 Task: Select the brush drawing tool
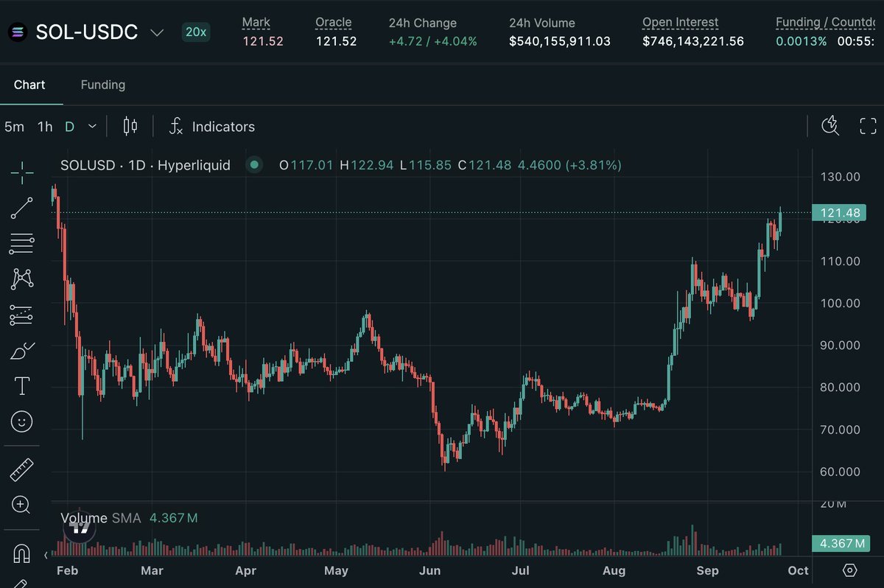(x=22, y=351)
